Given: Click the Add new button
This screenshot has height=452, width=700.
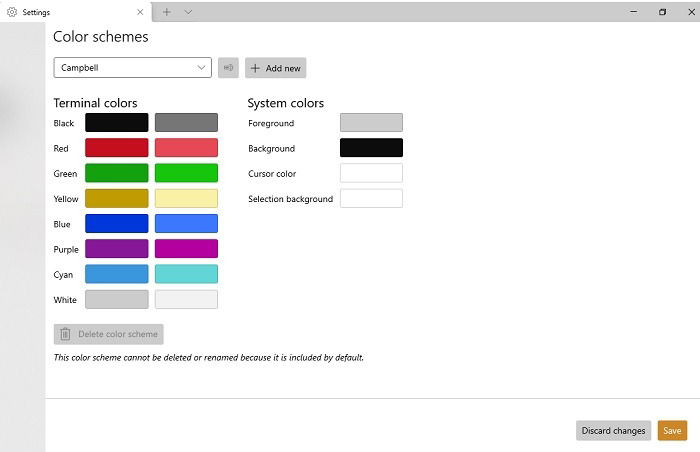Looking at the screenshot, I should pyautogui.click(x=275, y=68).
